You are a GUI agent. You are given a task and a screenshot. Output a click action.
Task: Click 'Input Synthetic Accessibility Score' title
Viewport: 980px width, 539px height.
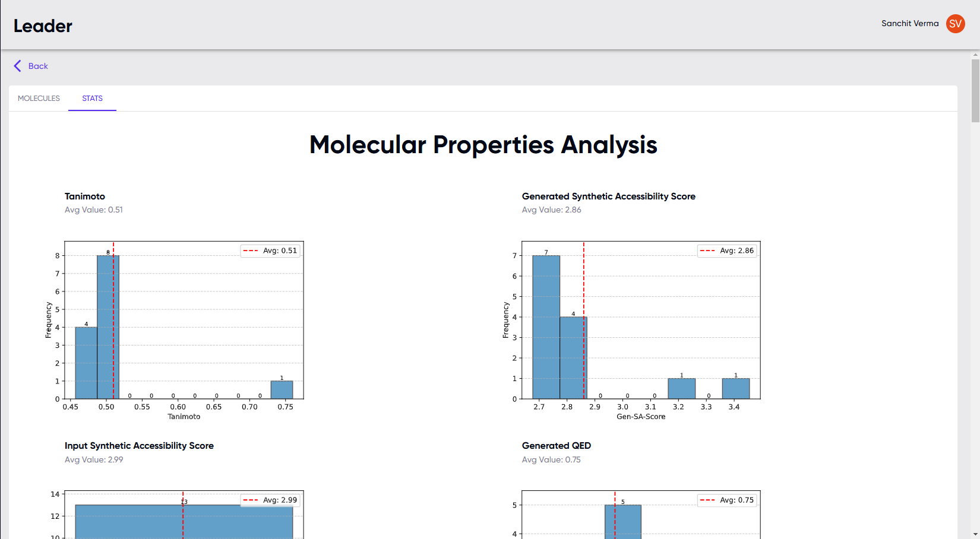(139, 446)
